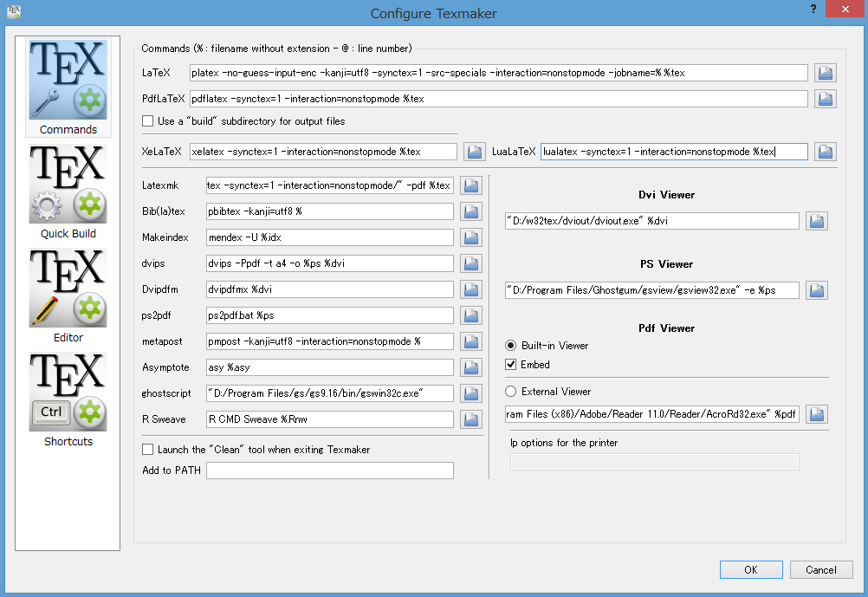Image resolution: width=868 pixels, height=597 pixels.
Task: Close the Configure Texmaker dialog
Action: tap(845, 9)
